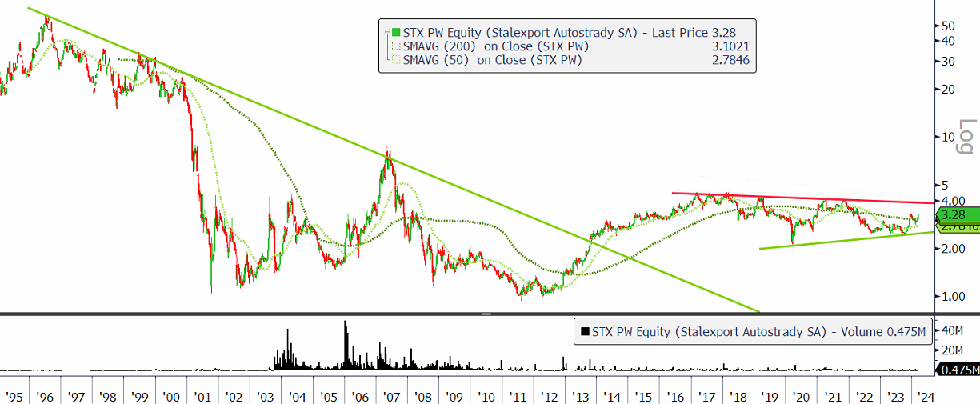Click the Log scale label on price axis
Viewport: 980px width, 404px height.
[966, 136]
